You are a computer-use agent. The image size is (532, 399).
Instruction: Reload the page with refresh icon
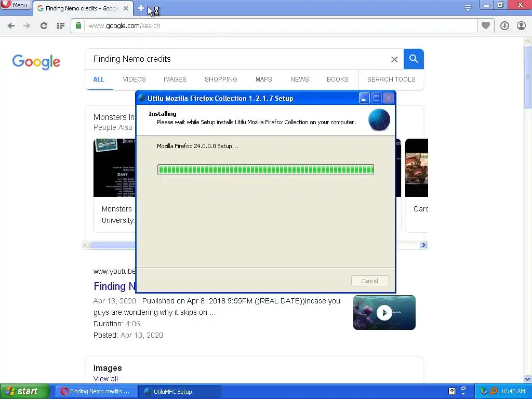point(44,26)
